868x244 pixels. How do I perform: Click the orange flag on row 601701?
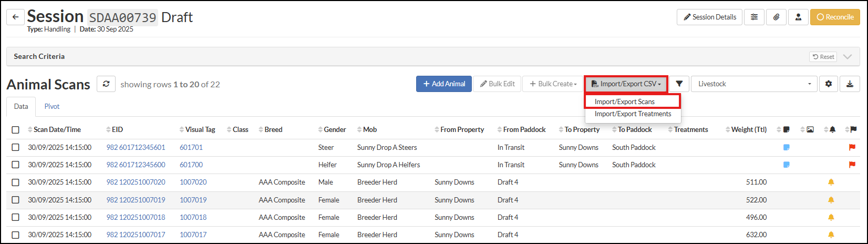pos(852,148)
